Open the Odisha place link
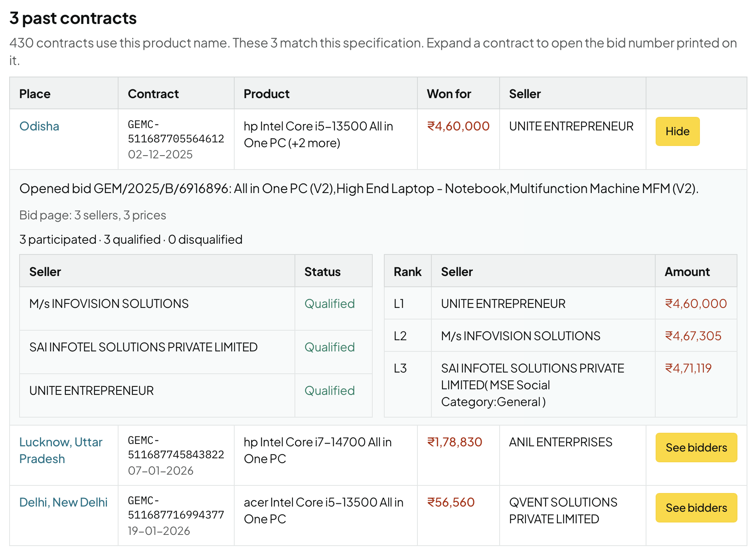755x560 pixels. pyautogui.click(x=39, y=126)
